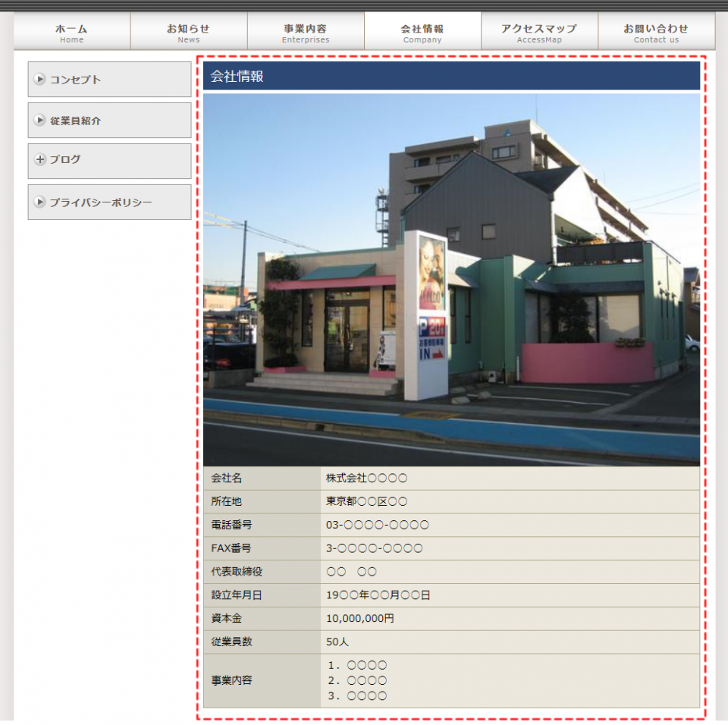Open the プライバシーポリシー sidebar link
Viewport: 728px width, 725px height.
[109, 202]
